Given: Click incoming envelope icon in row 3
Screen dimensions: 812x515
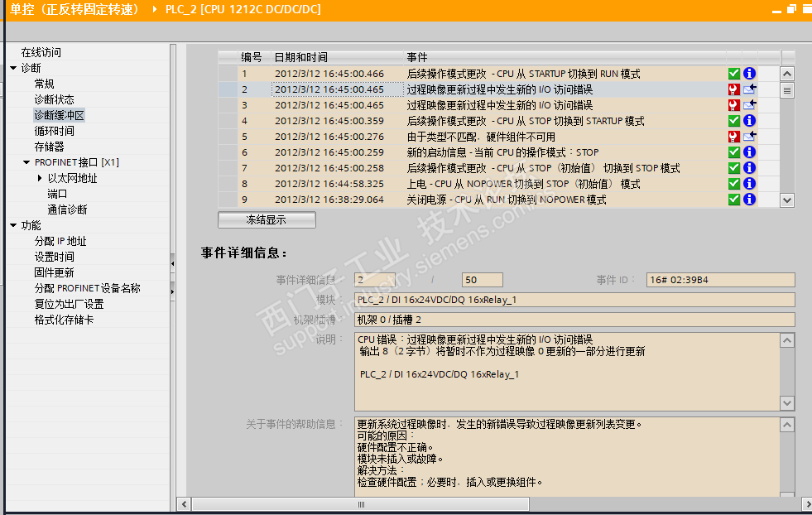Looking at the screenshot, I should (750, 105).
